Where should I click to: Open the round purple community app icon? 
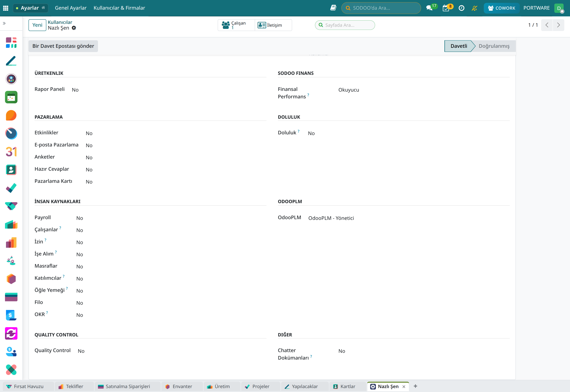click(11, 79)
